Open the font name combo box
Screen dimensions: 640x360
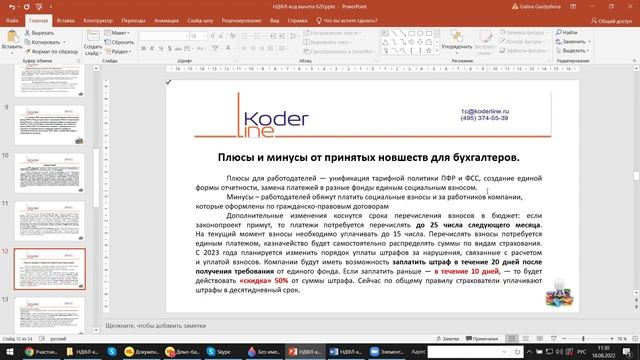pyautogui.click(x=164, y=36)
